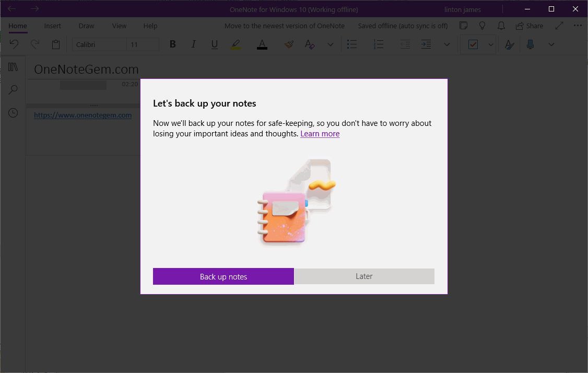The image size is (588, 373).
Task: Insert a numbered list
Action: (x=379, y=44)
